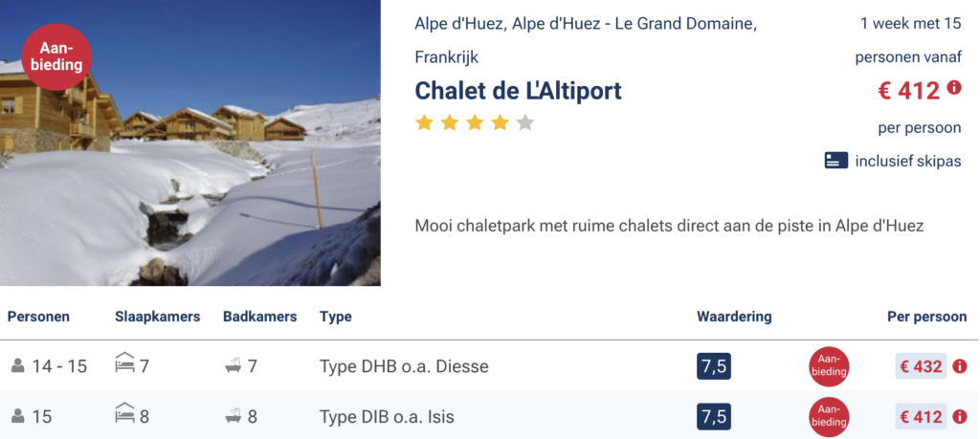The width and height of the screenshot is (980, 439).
Task: Click the skipass card icon
Action: coord(835,161)
